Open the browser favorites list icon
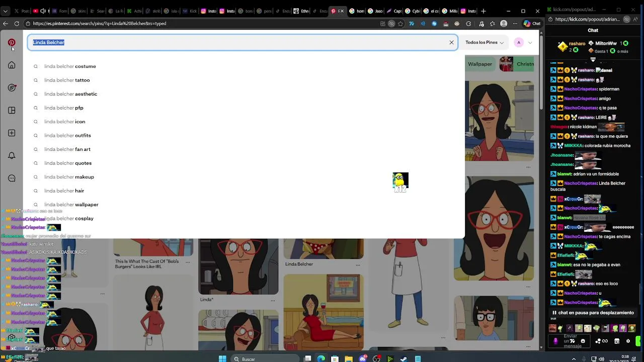The width and height of the screenshot is (644, 362). point(493,24)
